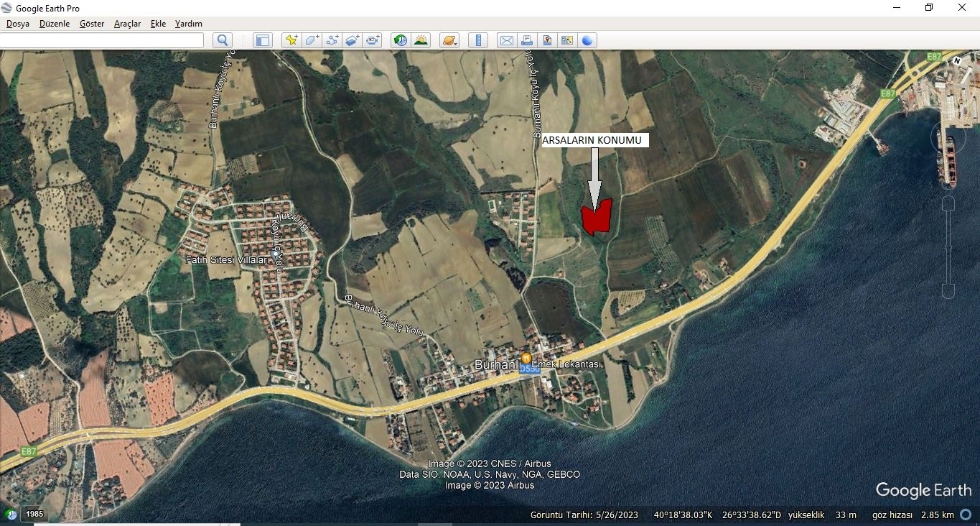980x526 pixels.
Task: Click the zoom slider on map
Action: (x=948, y=246)
